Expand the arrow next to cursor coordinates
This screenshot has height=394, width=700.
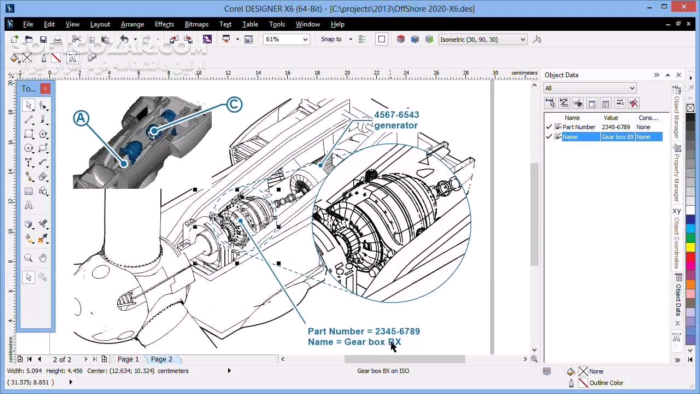71,382
